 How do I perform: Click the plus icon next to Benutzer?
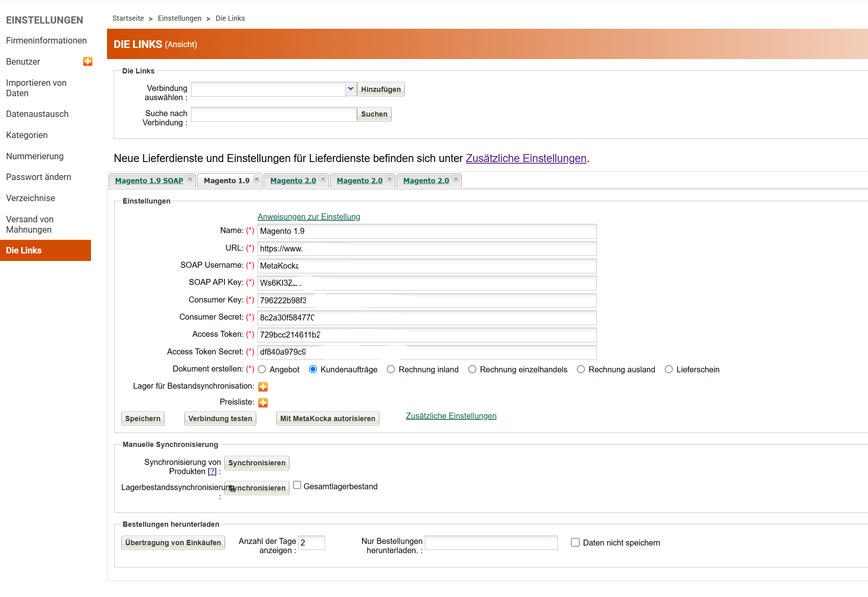click(87, 61)
